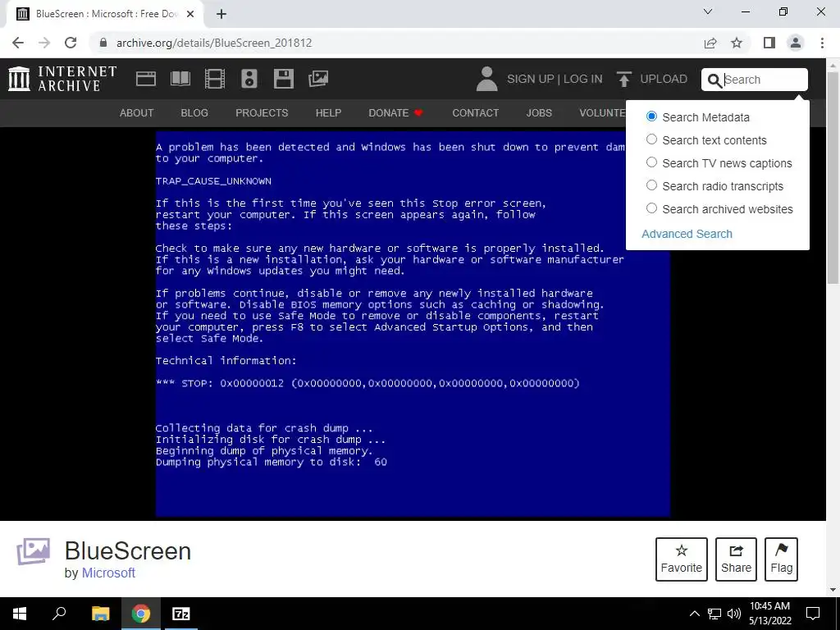Image resolution: width=840 pixels, height=630 pixels.
Task: Open the Internet Archive home logo
Action: (x=62, y=79)
